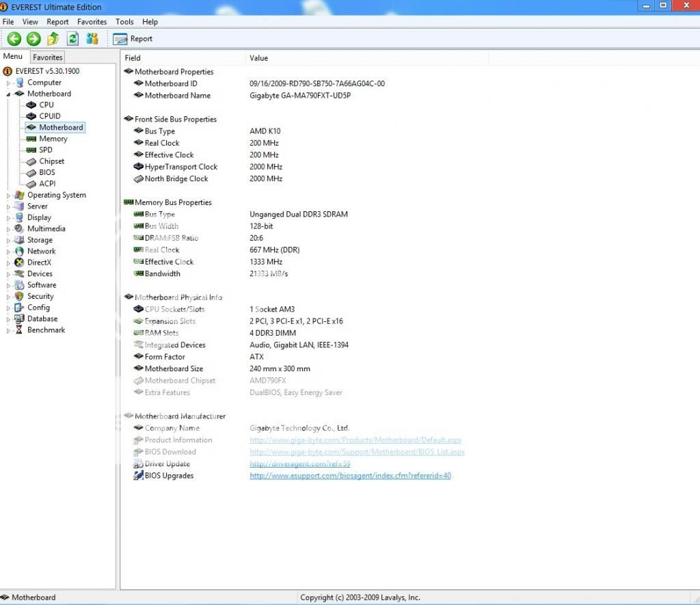
Task: Select the CPUID chip icon in tree
Action: pyautogui.click(x=31, y=116)
